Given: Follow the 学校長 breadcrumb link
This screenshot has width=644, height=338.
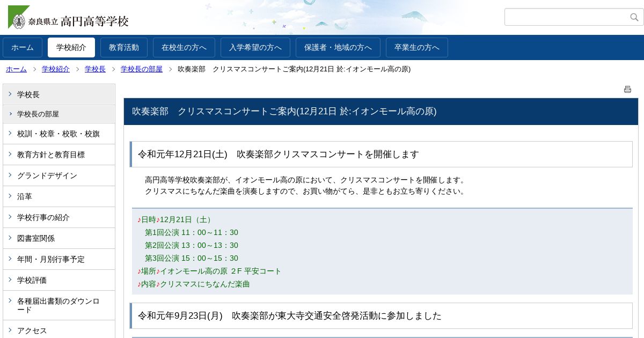Looking at the screenshot, I should 95,69.
